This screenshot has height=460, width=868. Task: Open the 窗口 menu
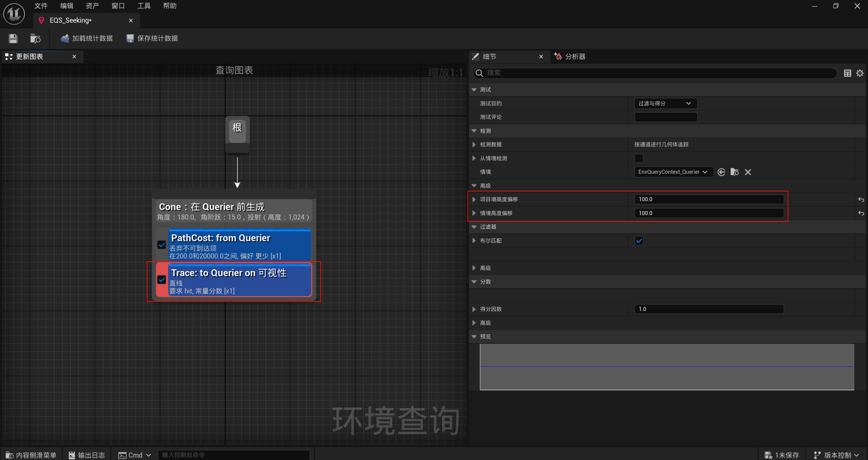pyautogui.click(x=118, y=6)
